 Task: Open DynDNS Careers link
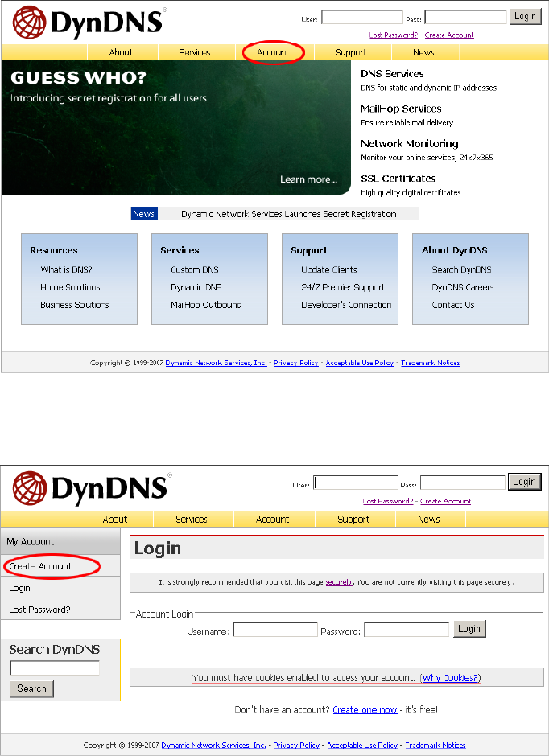tap(463, 287)
